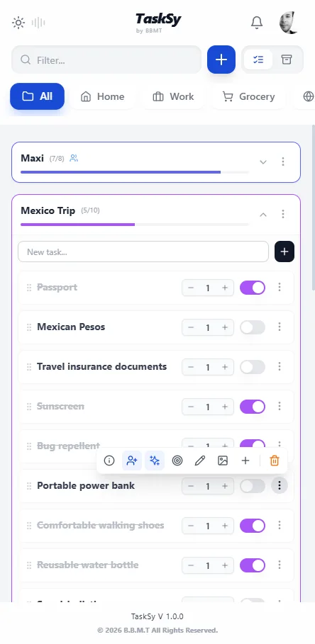Toggle Mexican Pesos task as done
The height and width of the screenshot is (644, 315).
coord(253,327)
